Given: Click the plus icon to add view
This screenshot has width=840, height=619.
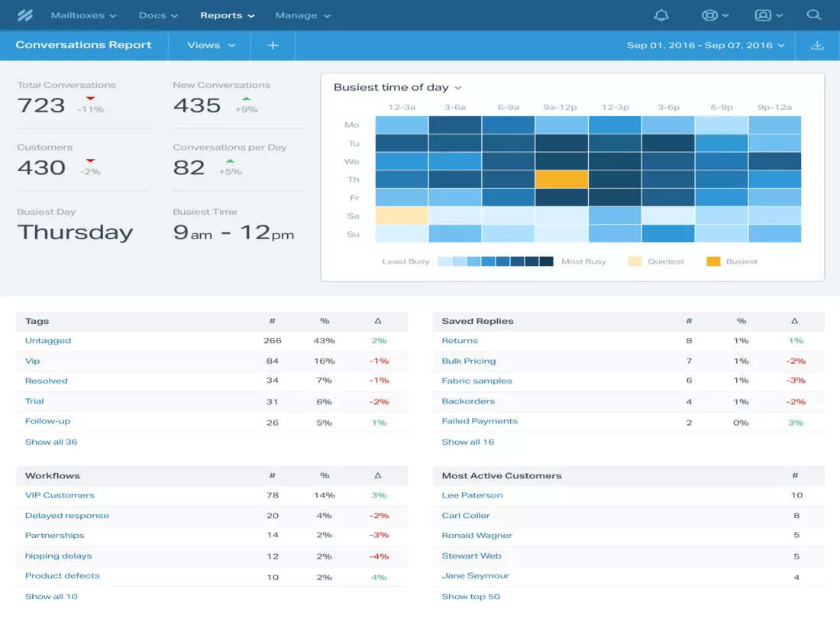Looking at the screenshot, I should (273, 45).
